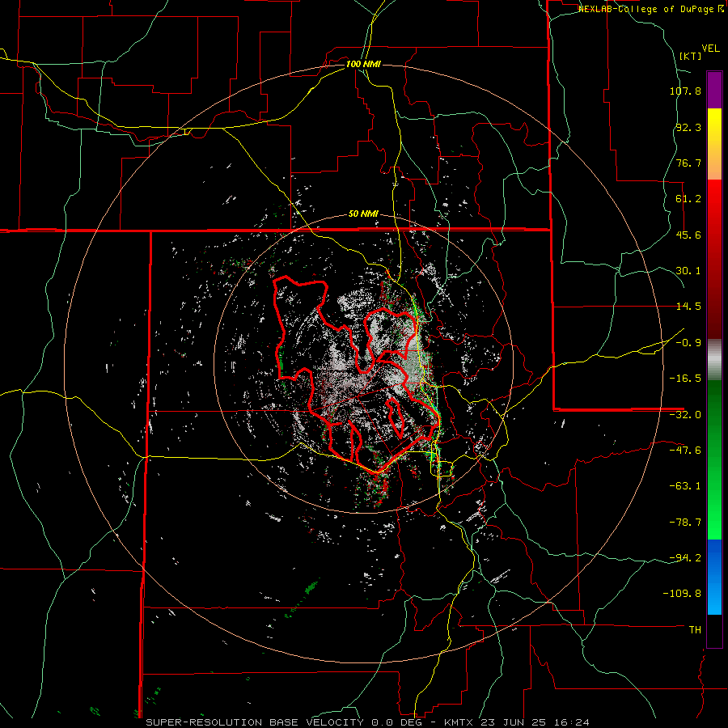Pick the 61.2 scale value
This screenshot has height=728, width=728.
[688, 199]
